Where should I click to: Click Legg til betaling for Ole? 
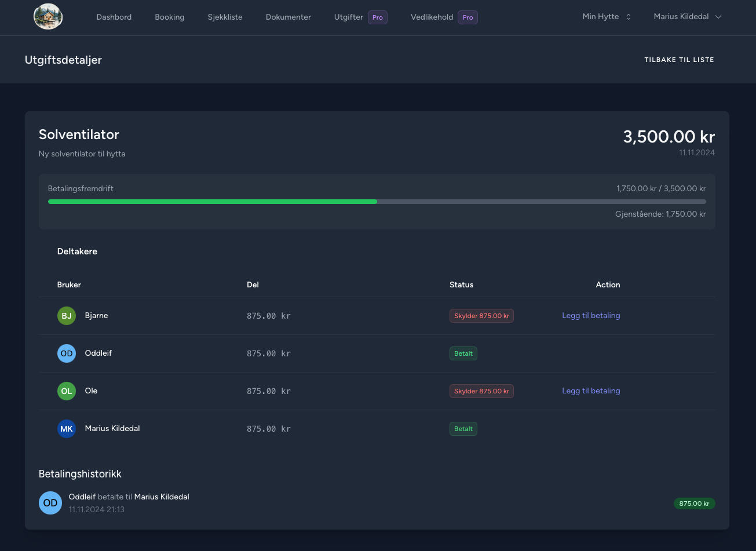[x=591, y=391]
